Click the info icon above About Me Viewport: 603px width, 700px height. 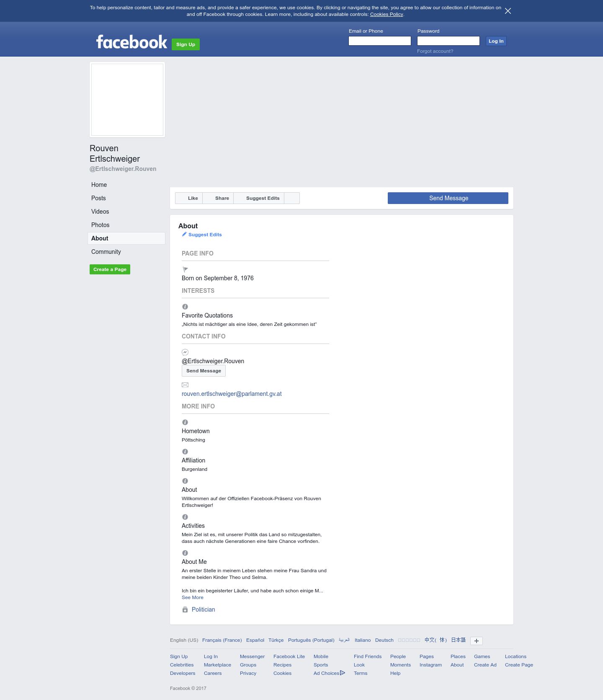[x=185, y=553]
